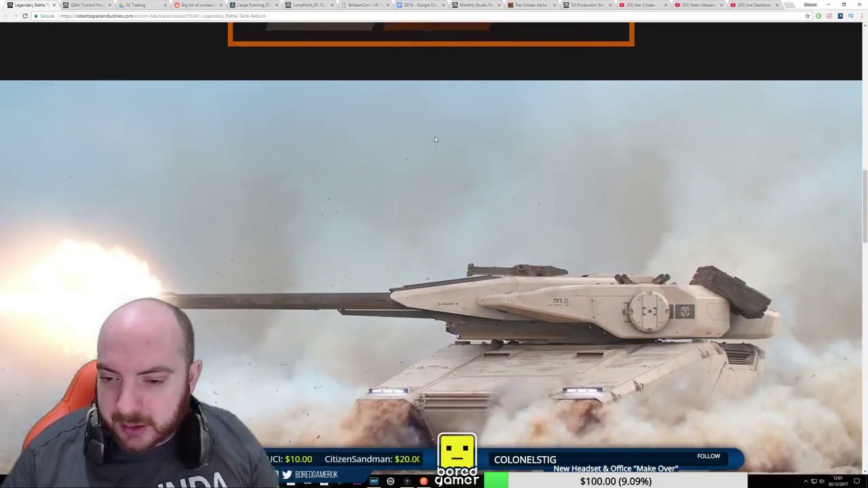
Task: Show hidden system tray icons
Action: tap(806, 481)
